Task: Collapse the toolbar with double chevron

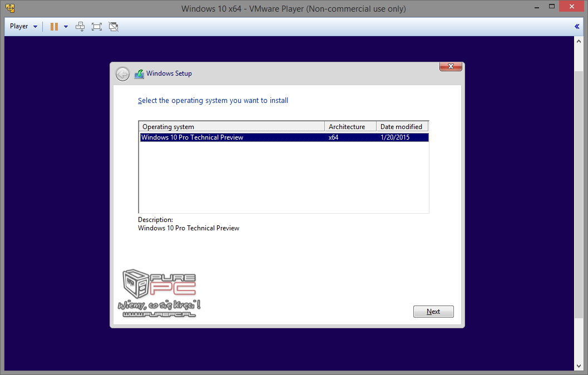Action: click(x=577, y=26)
